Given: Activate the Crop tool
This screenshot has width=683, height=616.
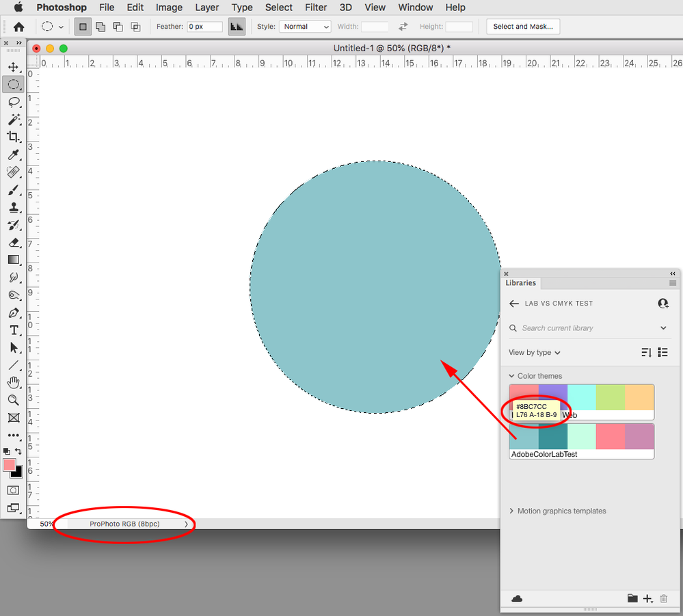Looking at the screenshot, I should [14, 137].
